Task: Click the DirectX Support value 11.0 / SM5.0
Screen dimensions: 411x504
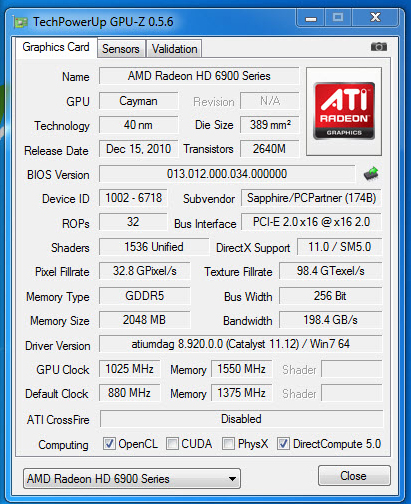Action: coord(339,247)
